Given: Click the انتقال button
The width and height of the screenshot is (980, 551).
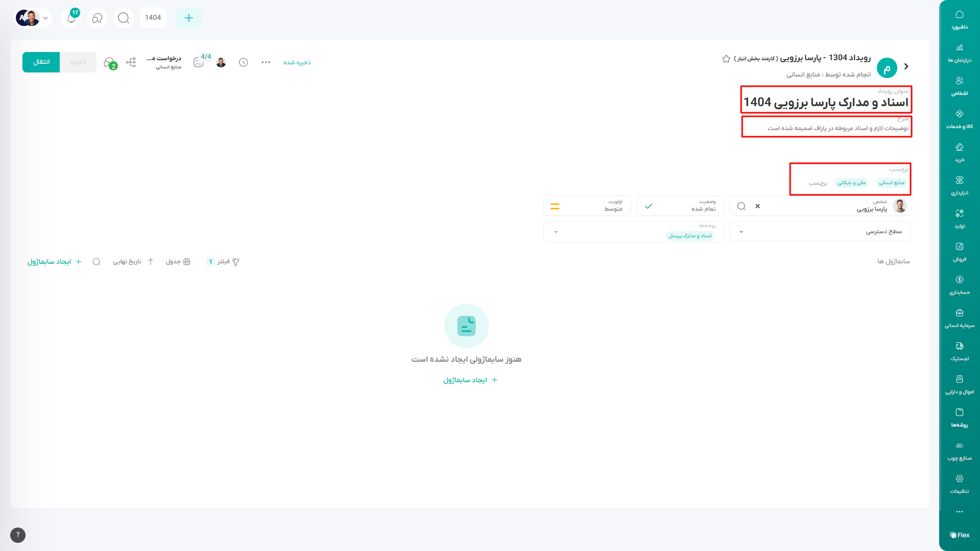Looking at the screenshot, I should pos(41,62).
